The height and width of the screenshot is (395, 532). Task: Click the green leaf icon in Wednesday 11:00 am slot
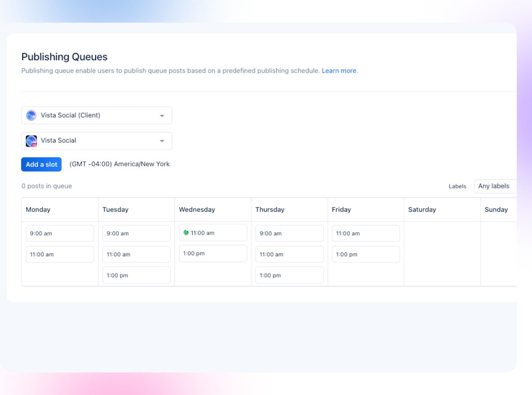[x=186, y=233]
